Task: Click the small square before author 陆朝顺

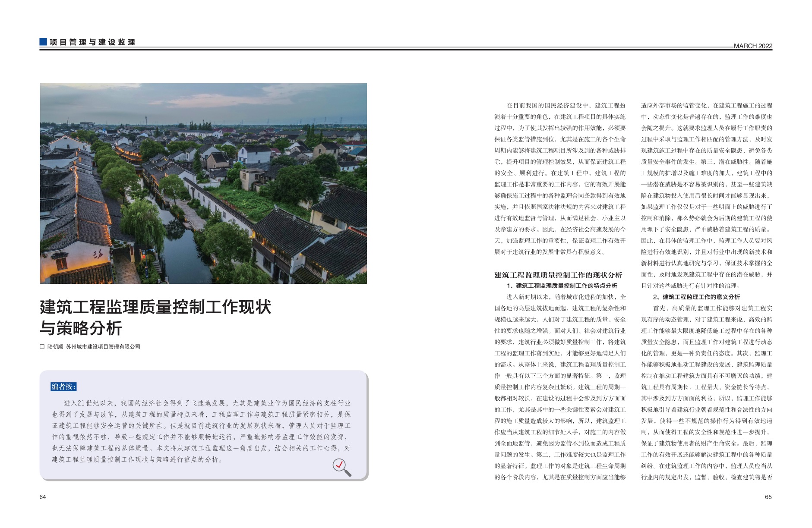Action: (x=42, y=347)
